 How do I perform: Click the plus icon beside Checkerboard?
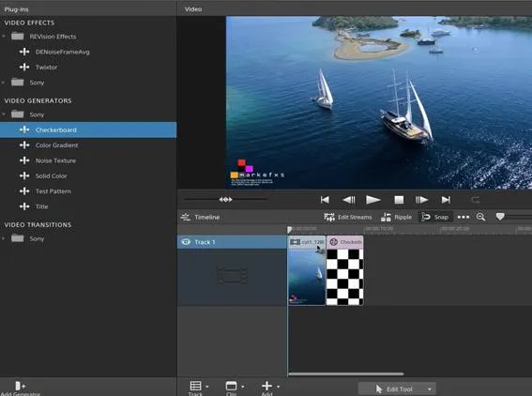pyautogui.click(x=24, y=129)
